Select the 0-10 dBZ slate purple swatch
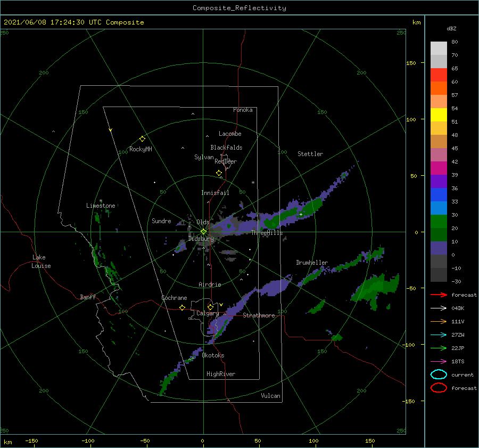Screen dimensions: 479x448 coord(439,248)
